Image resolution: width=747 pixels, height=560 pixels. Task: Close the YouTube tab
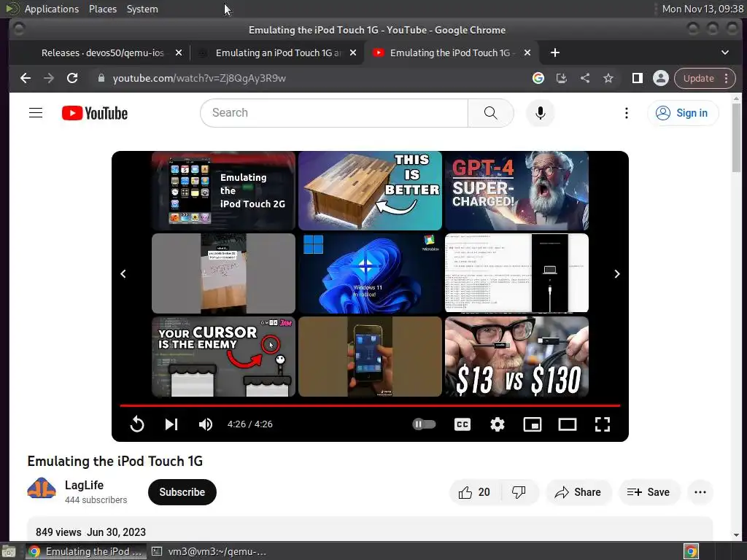527,52
